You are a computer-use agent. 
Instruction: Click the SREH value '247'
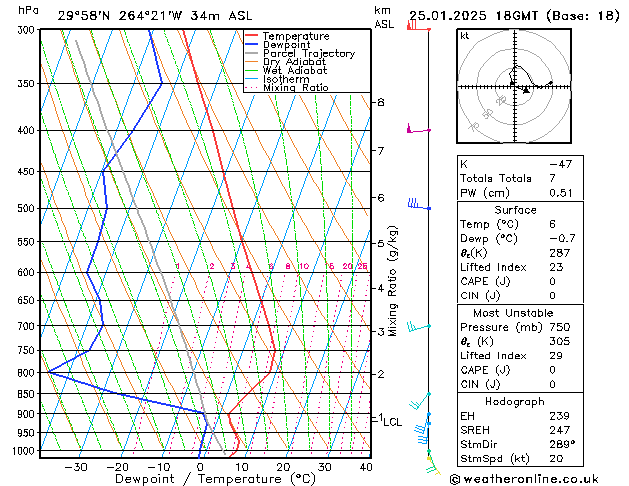pos(560,430)
